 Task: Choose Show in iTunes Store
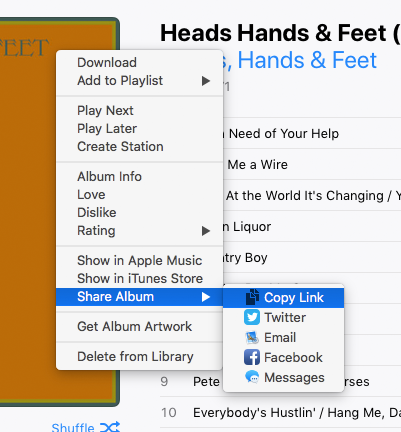coord(140,279)
